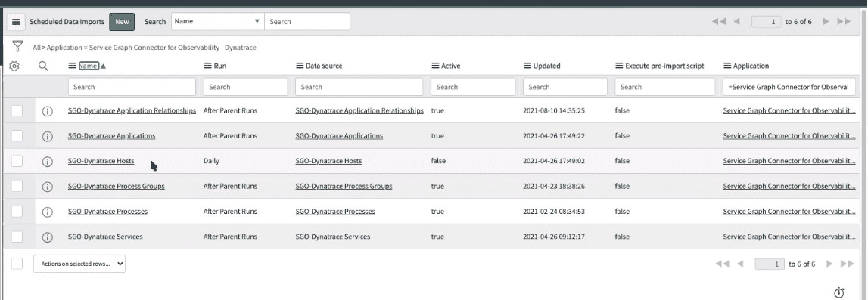Click the All breadcrumb filter
The width and height of the screenshot is (868, 300).
point(36,48)
